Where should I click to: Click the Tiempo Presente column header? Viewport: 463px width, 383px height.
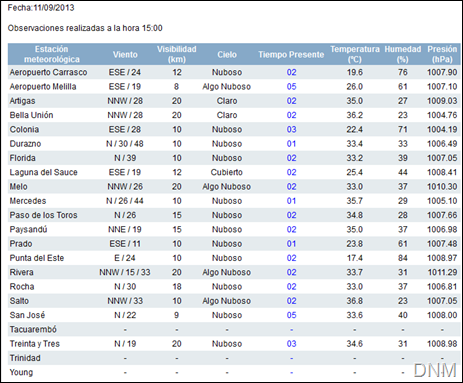click(291, 54)
